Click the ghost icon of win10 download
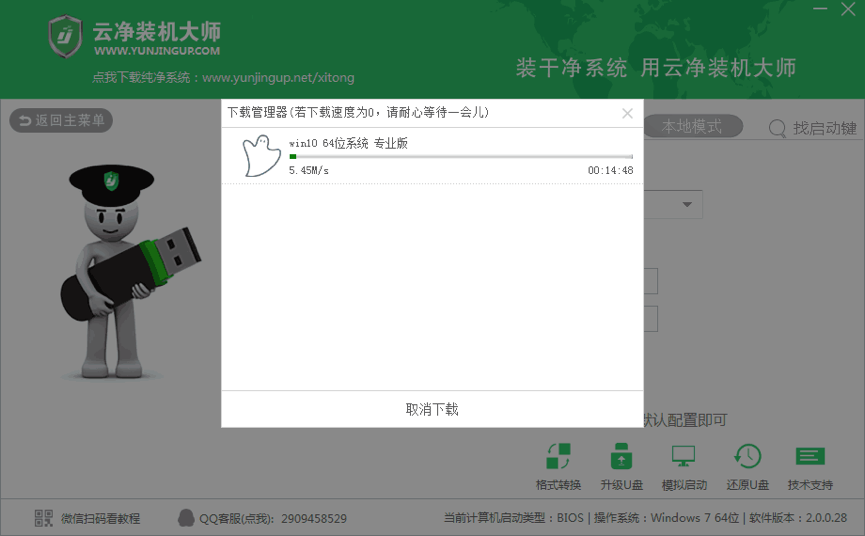This screenshot has height=536, width=865. (260, 156)
